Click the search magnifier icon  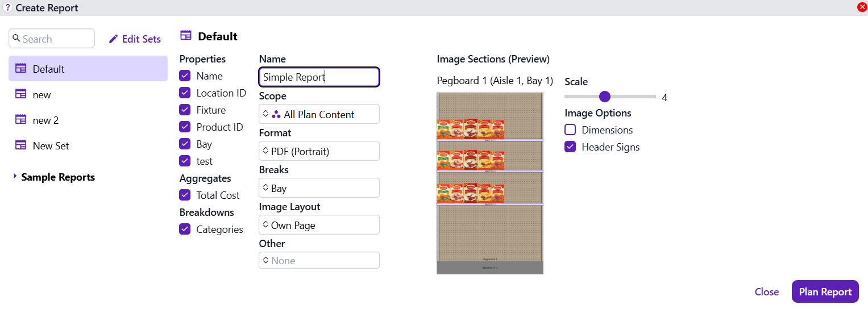point(16,39)
